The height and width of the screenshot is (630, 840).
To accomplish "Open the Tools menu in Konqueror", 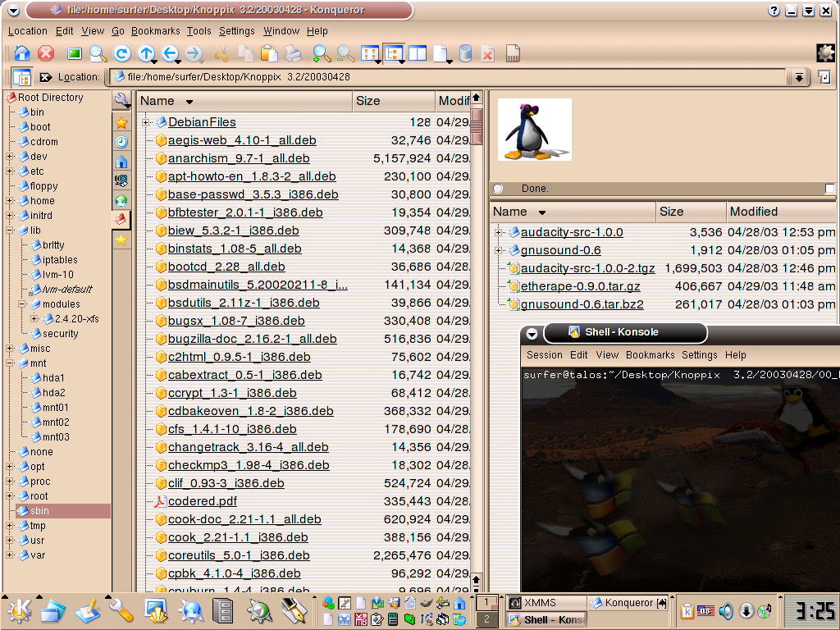I will [199, 31].
